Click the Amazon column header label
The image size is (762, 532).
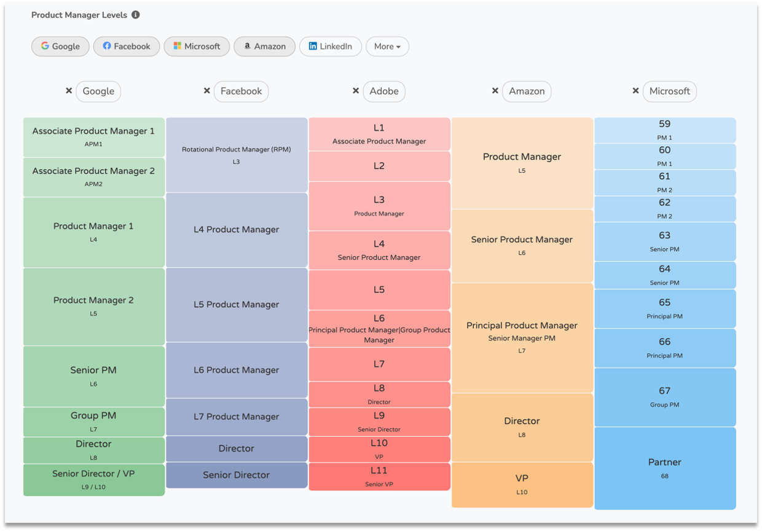coord(527,91)
